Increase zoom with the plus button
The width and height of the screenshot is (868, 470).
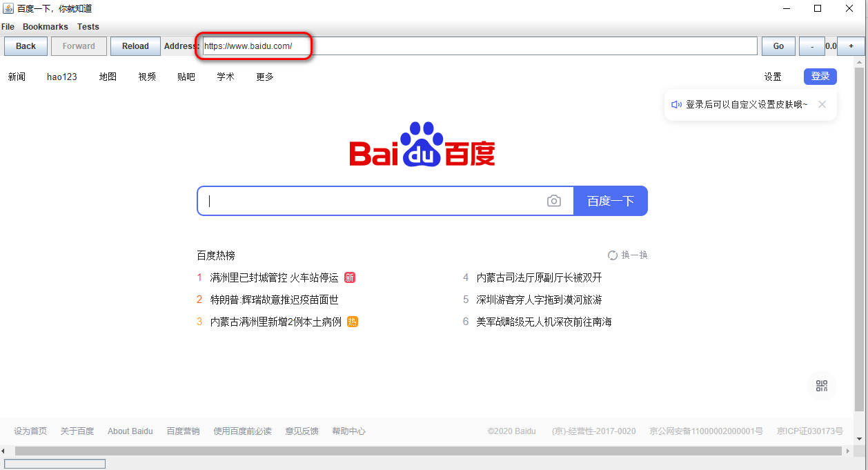click(851, 46)
